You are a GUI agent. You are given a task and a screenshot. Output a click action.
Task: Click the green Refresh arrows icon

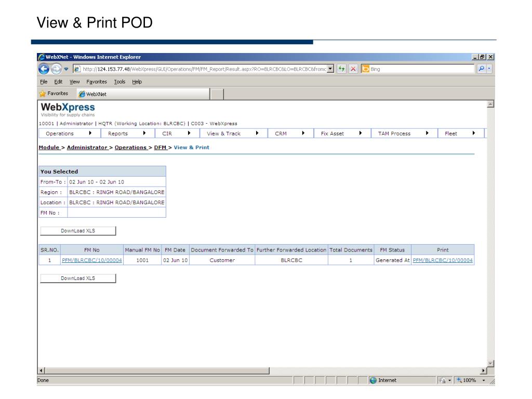tap(341, 69)
